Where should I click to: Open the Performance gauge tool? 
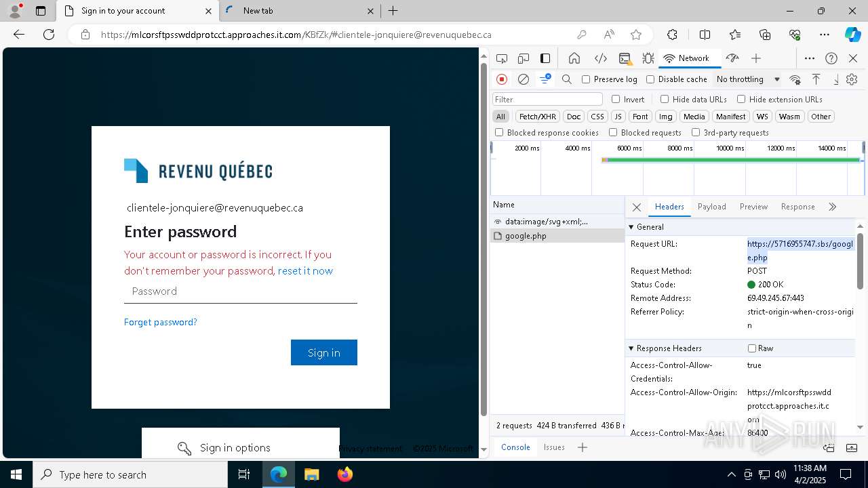pyautogui.click(x=732, y=58)
